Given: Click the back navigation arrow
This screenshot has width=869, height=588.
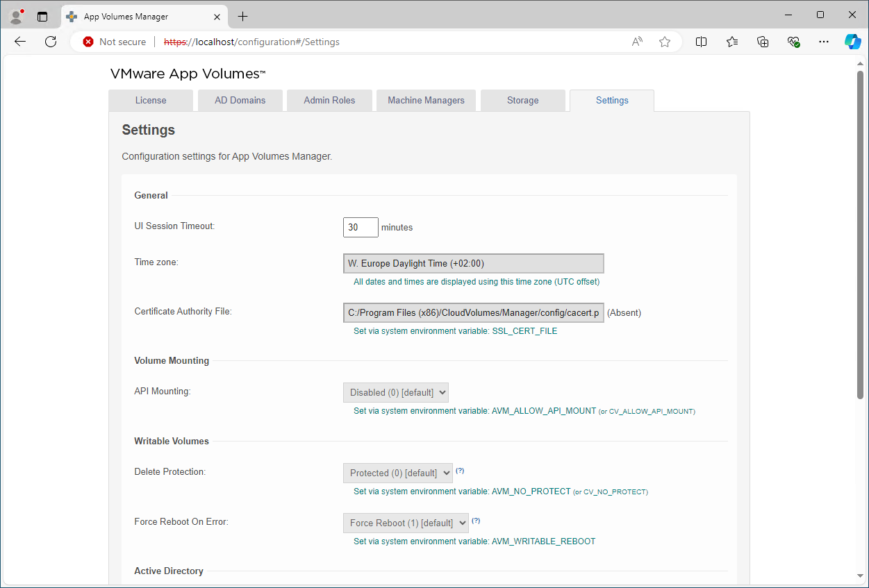Looking at the screenshot, I should tap(19, 42).
